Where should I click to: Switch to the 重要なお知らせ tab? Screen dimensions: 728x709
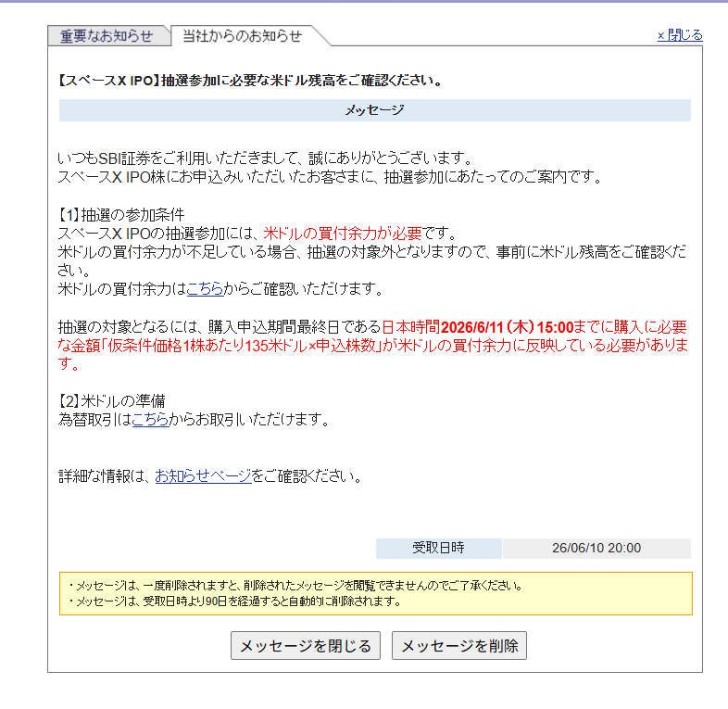pyautogui.click(x=107, y=36)
